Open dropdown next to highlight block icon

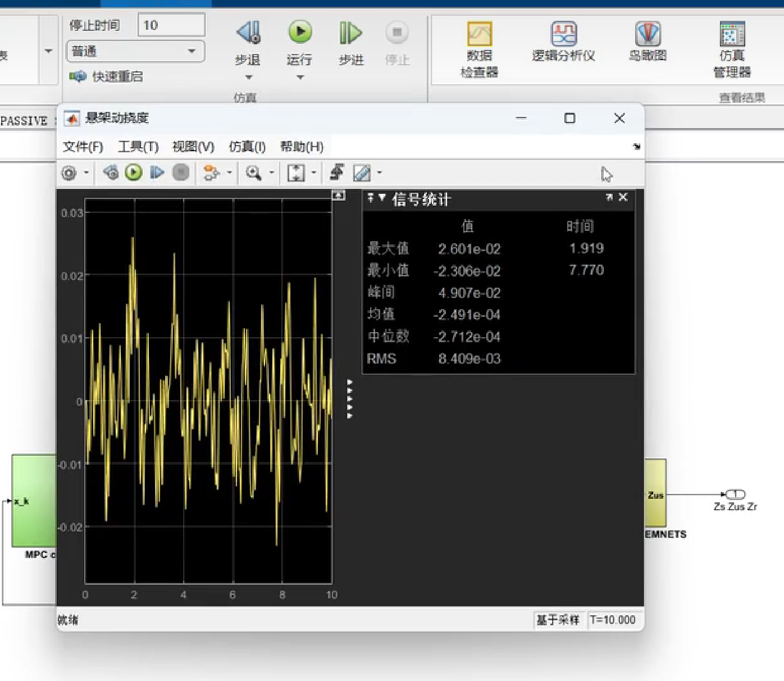coord(229,172)
